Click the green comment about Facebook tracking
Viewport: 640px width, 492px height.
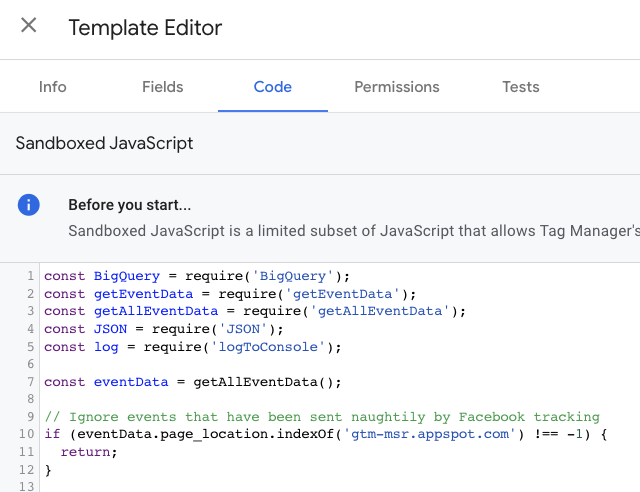tap(322, 417)
